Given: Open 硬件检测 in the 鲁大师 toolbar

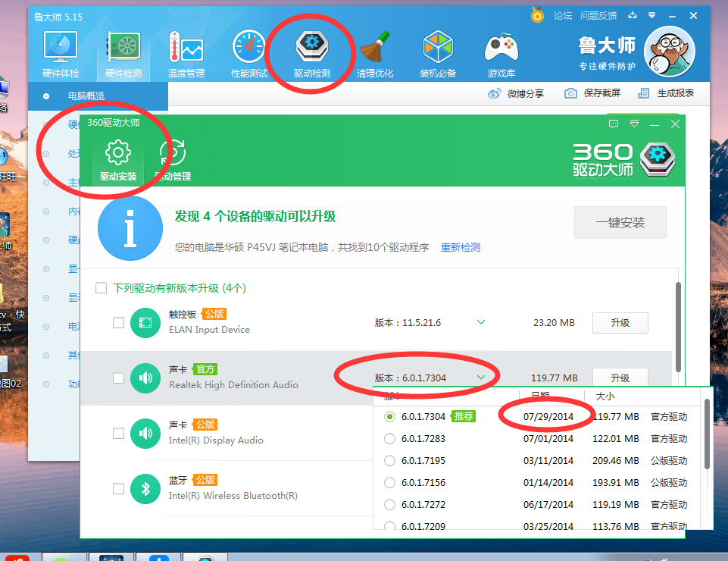Looking at the screenshot, I should pyautogui.click(x=123, y=54).
